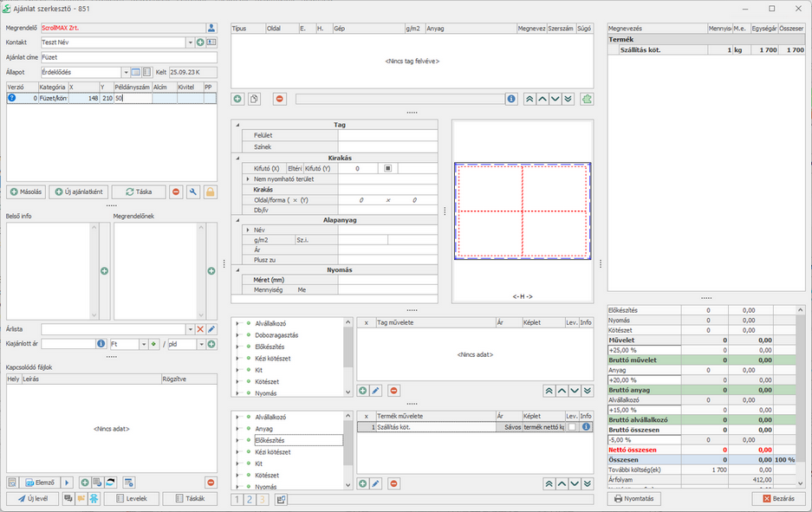Screen dimensions: 812x512
Task: Click the blue info icon beside Kiajánlott ár
Action: pos(101,344)
